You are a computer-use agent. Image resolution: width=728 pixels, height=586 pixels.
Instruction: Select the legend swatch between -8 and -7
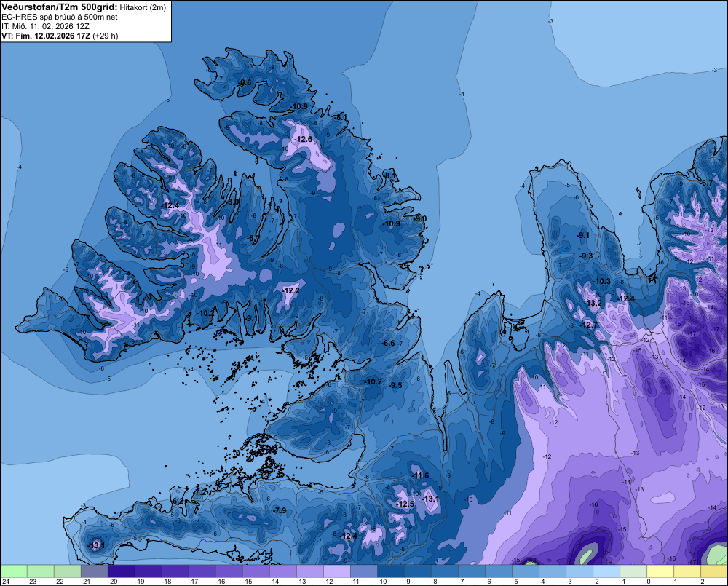[x=445, y=571]
